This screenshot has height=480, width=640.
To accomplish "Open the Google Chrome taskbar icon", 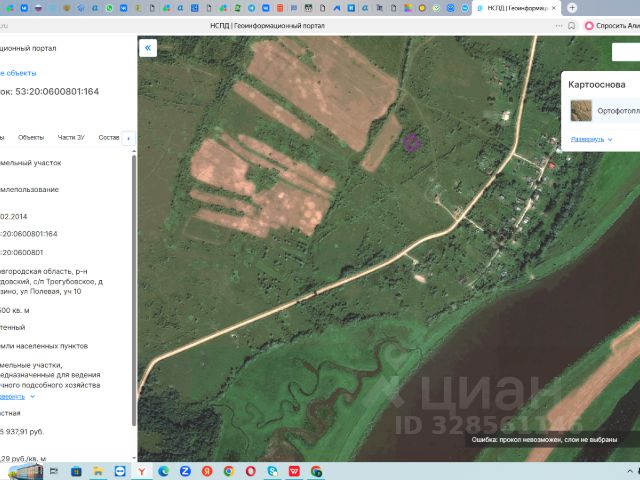I will coord(229,471).
